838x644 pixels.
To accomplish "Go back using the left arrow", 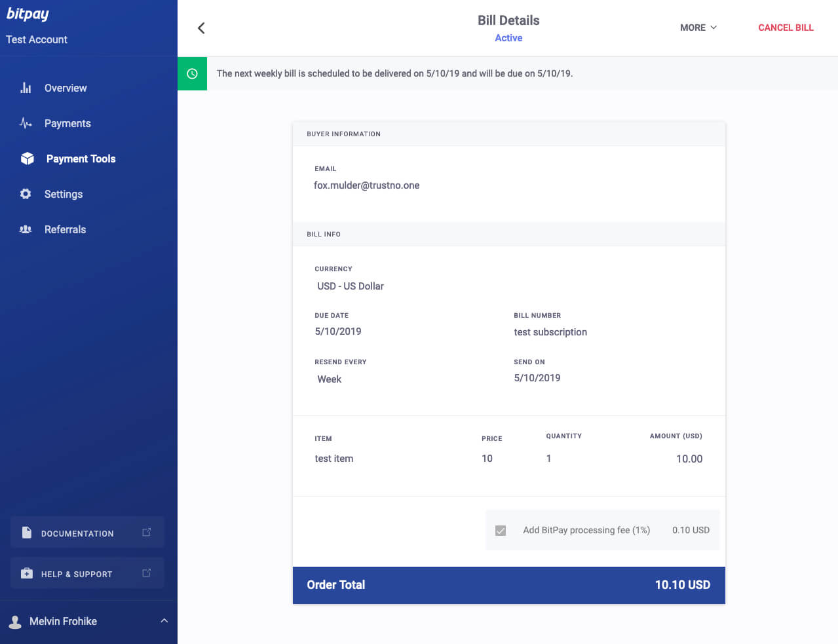I will pos(201,28).
